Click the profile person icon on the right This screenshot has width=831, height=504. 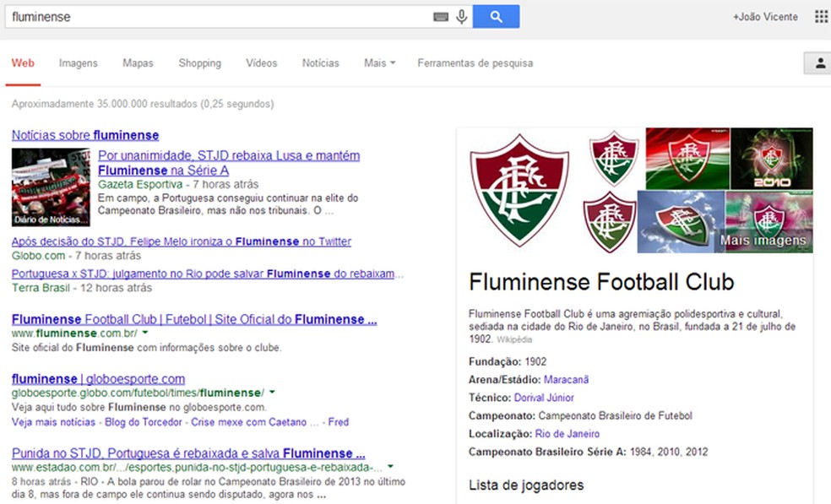click(818, 62)
